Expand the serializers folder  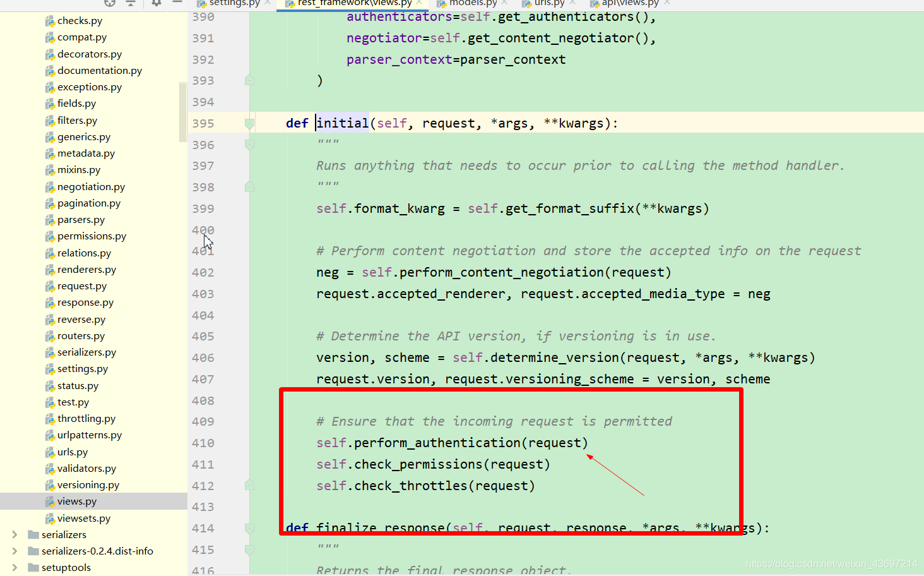15,535
